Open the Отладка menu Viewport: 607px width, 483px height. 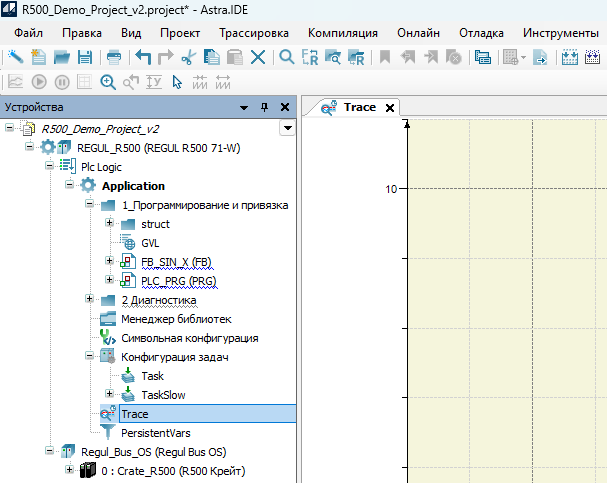480,33
